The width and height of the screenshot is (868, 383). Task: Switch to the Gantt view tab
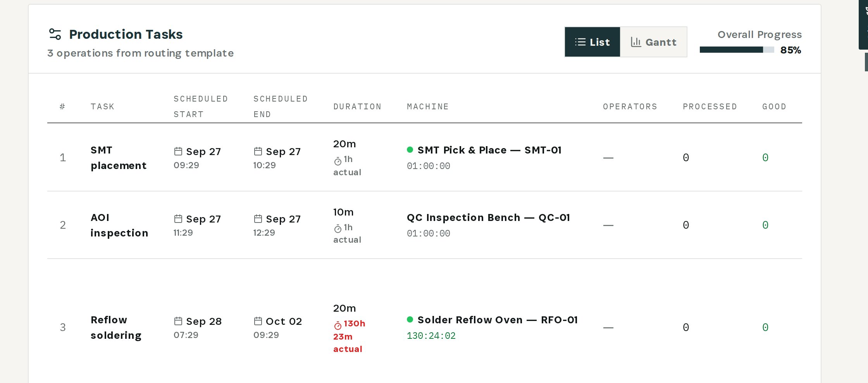click(x=653, y=42)
